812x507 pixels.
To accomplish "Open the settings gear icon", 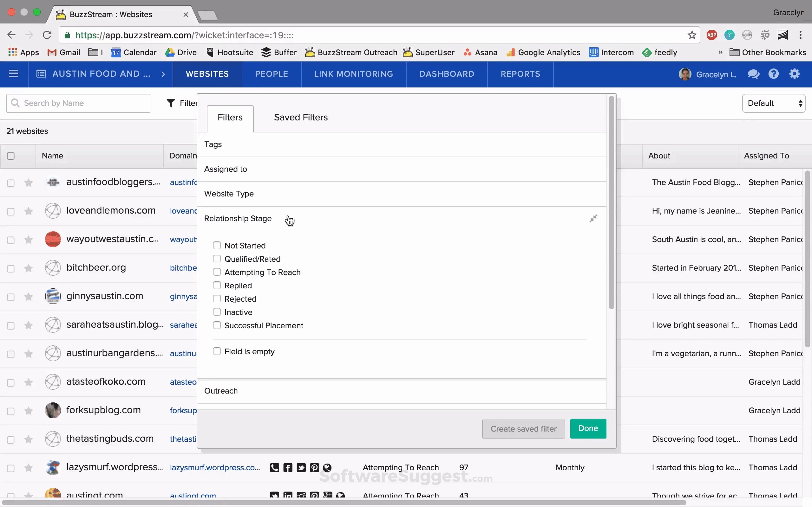I will point(795,74).
